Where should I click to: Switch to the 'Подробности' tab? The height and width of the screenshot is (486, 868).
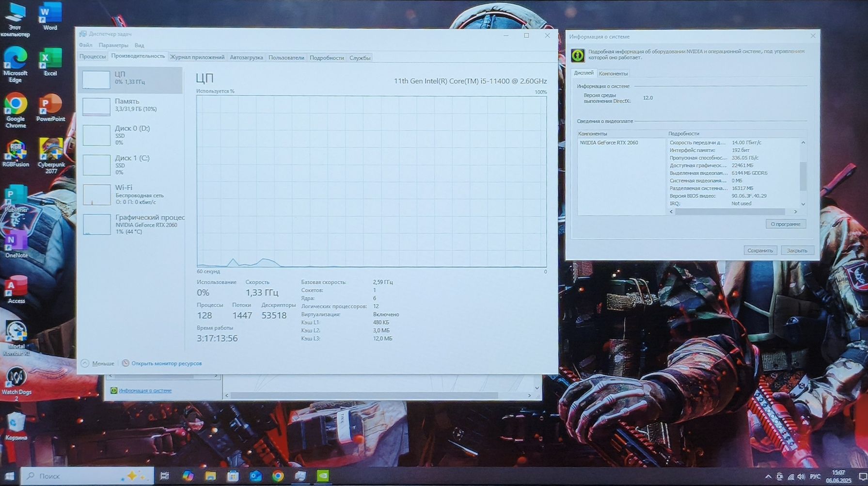(x=327, y=57)
